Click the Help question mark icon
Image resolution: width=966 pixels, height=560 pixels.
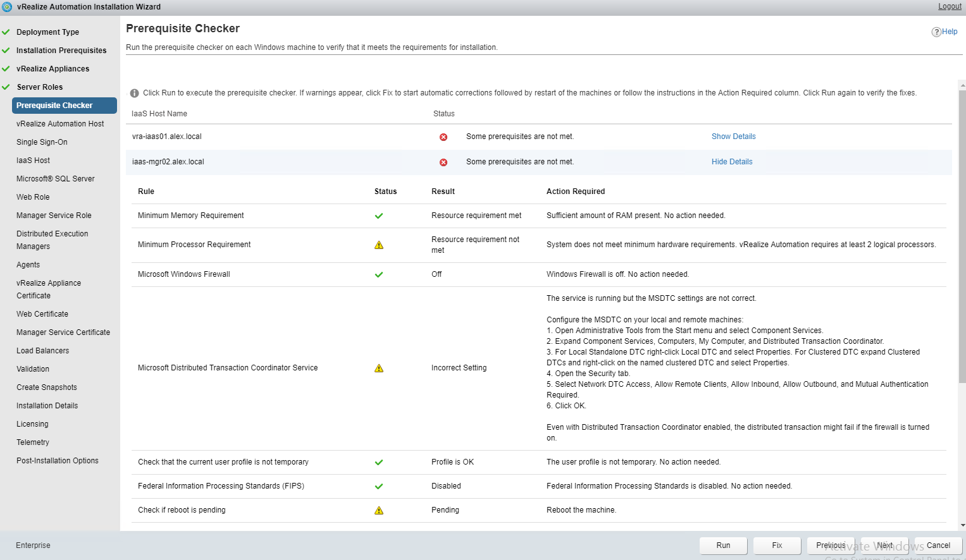click(936, 32)
